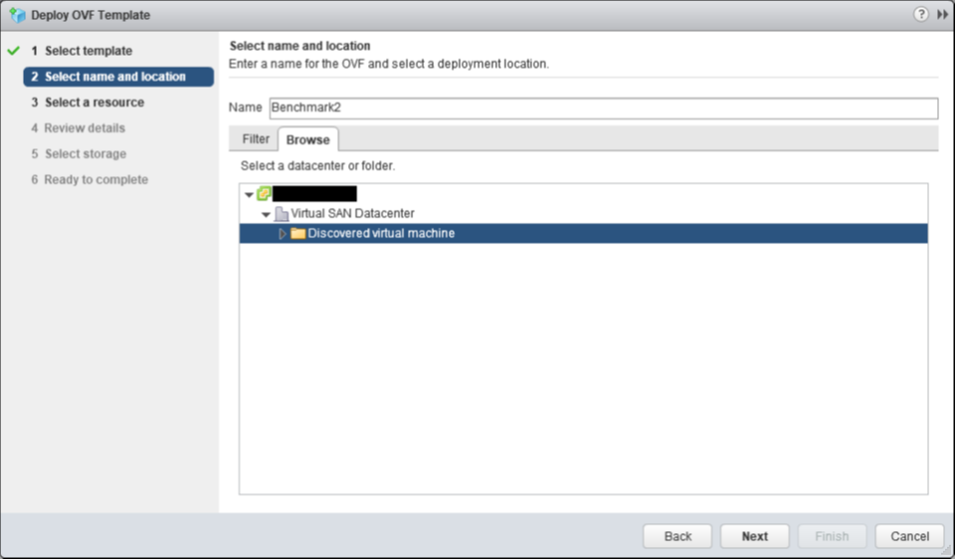956x560 pixels.
Task: Click the Next button
Action: (755, 536)
